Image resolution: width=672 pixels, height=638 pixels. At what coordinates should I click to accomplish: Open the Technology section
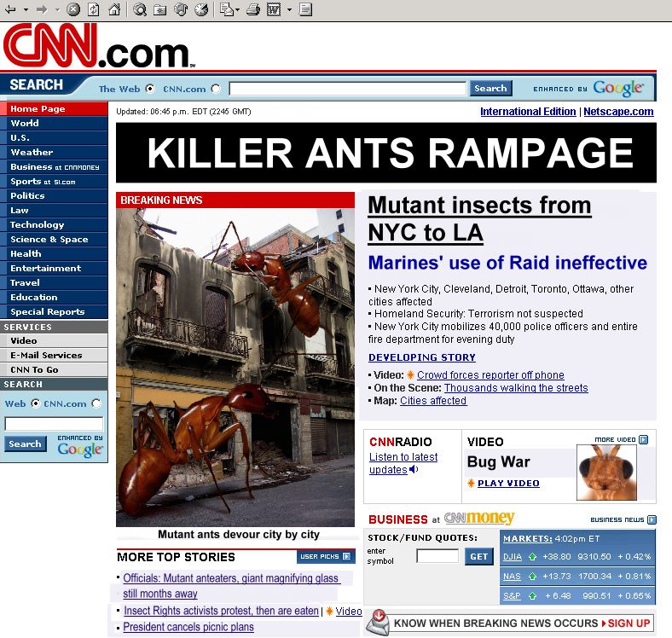[x=54, y=225]
